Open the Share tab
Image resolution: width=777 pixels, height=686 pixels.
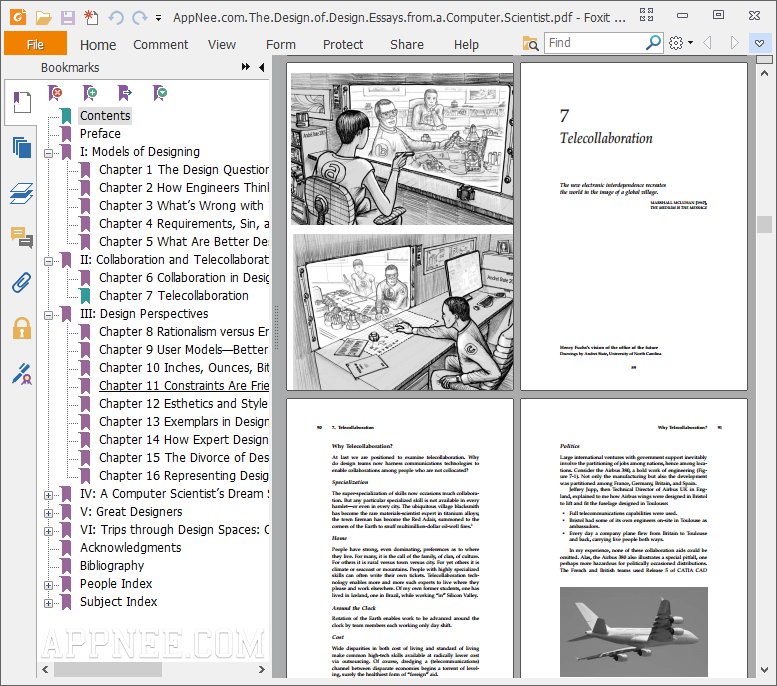tap(407, 45)
